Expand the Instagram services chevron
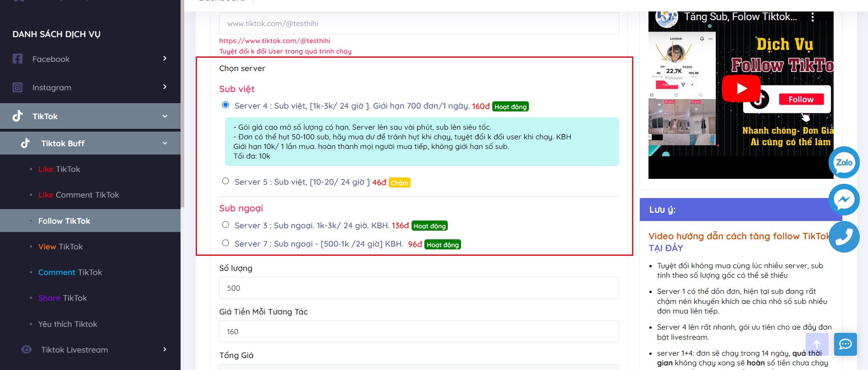 [x=165, y=87]
